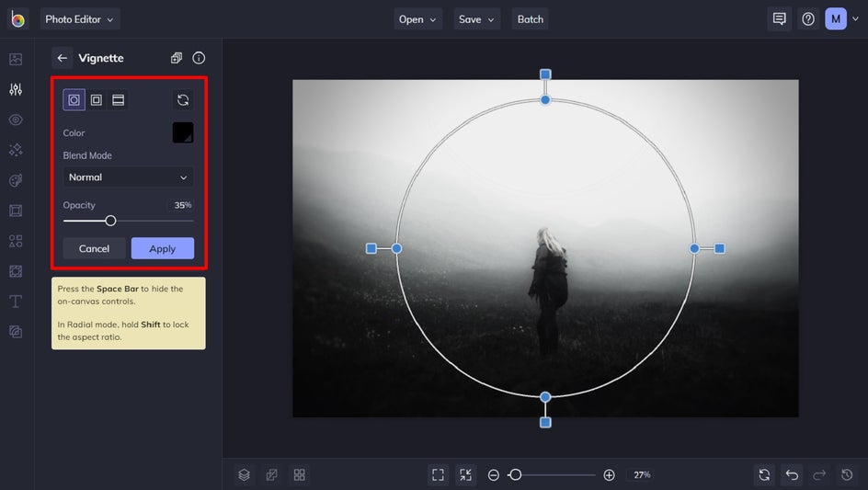The height and width of the screenshot is (490, 868).
Task: Open the Textures sidebar icon
Action: pos(16,332)
